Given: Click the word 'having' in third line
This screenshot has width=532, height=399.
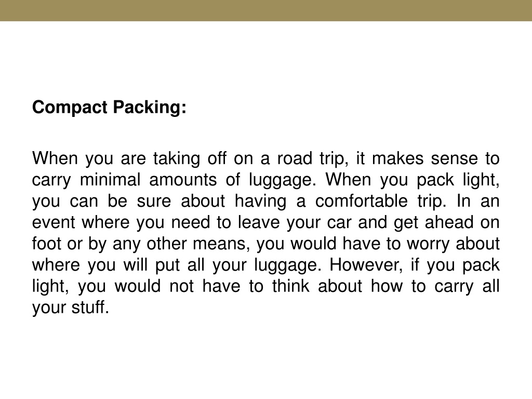Looking at the screenshot, I should click(x=261, y=202).
